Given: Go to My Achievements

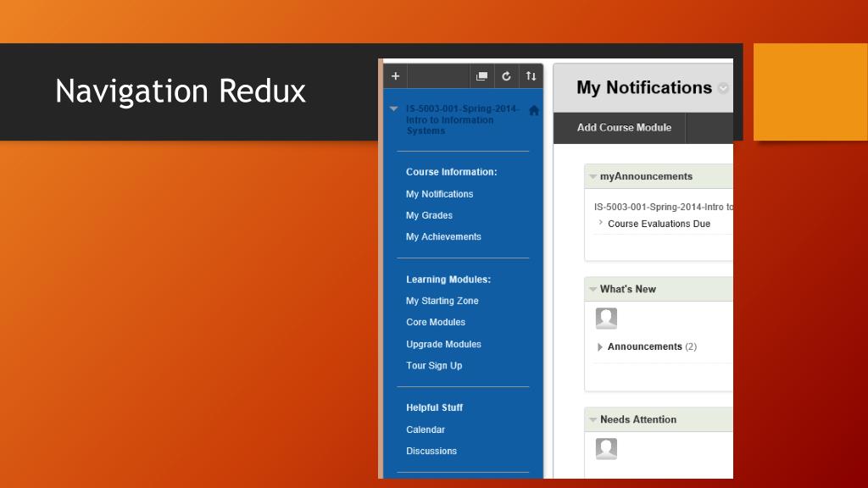Looking at the screenshot, I should tap(443, 237).
